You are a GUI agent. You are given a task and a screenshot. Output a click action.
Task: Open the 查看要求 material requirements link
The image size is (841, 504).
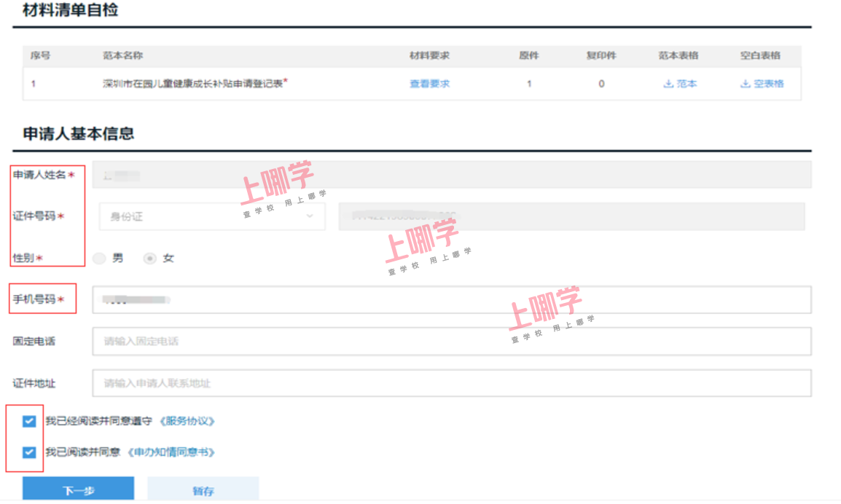pyautogui.click(x=429, y=84)
